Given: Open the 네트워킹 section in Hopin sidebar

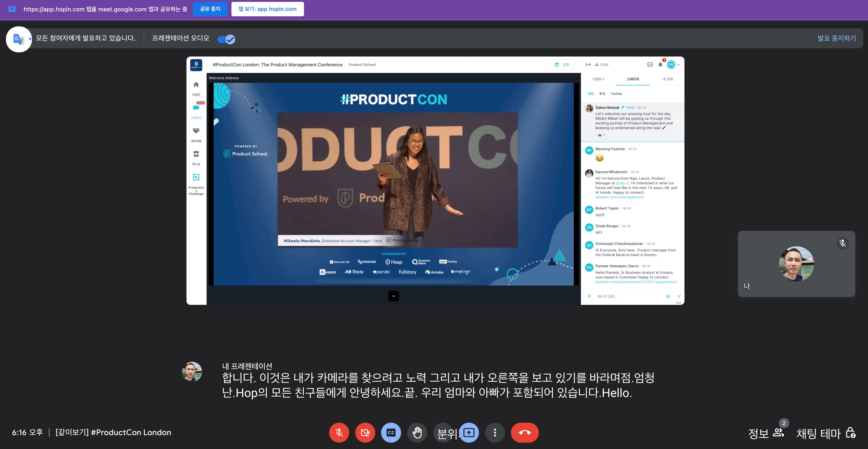Looking at the screenshot, I should [196, 131].
